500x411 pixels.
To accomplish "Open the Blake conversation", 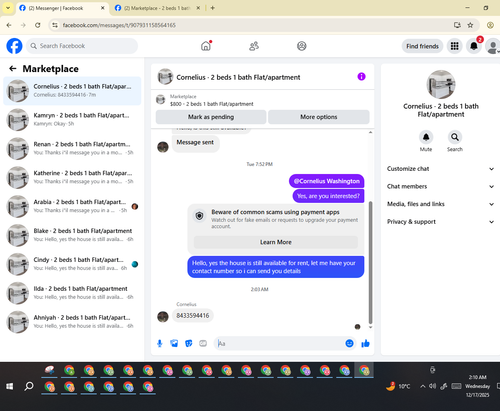I will (x=72, y=235).
